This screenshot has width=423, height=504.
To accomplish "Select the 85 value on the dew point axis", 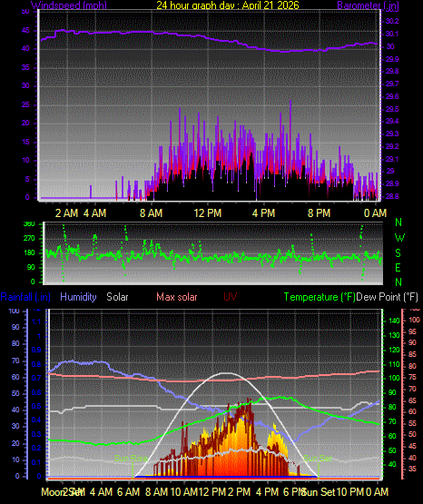I will 412,354.
